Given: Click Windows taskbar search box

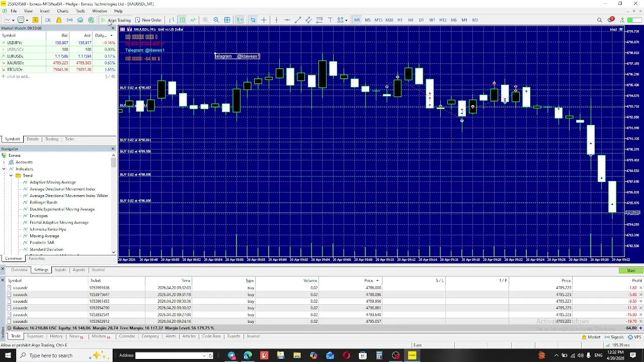Looking at the screenshot, I should coord(65,355).
